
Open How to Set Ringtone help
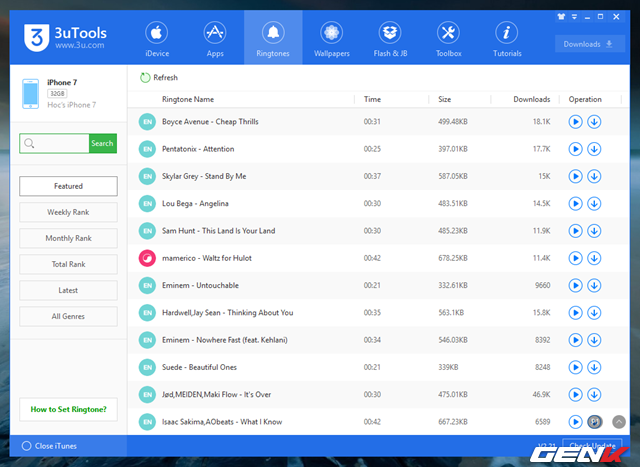point(68,409)
